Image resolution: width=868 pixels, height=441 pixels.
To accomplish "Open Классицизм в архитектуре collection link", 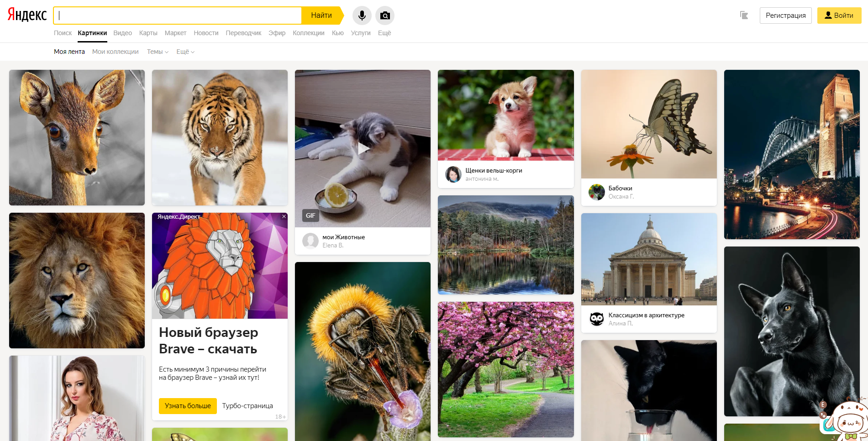I will point(646,315).
